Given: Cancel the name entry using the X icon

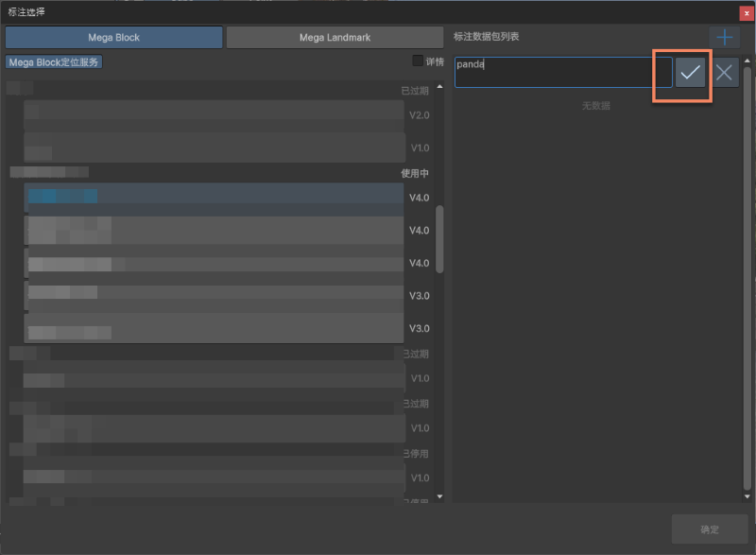Looking at the screenshot, I should coord(725,72).
